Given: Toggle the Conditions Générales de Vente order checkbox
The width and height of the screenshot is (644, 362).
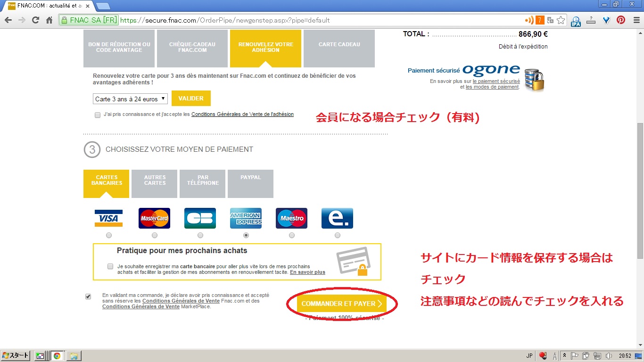Looking at the screenshot, I should (88, 296).
